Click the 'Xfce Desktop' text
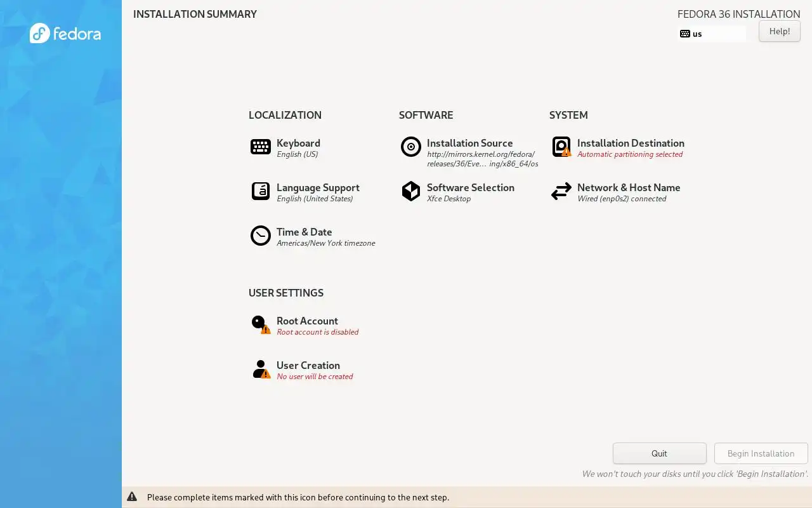The image size is (812, 508). [449, 199]
